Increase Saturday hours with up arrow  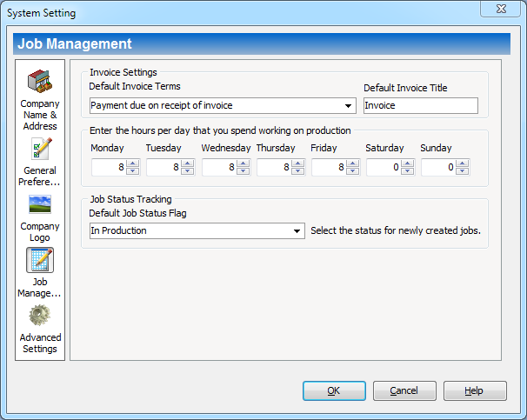[407, 163]
